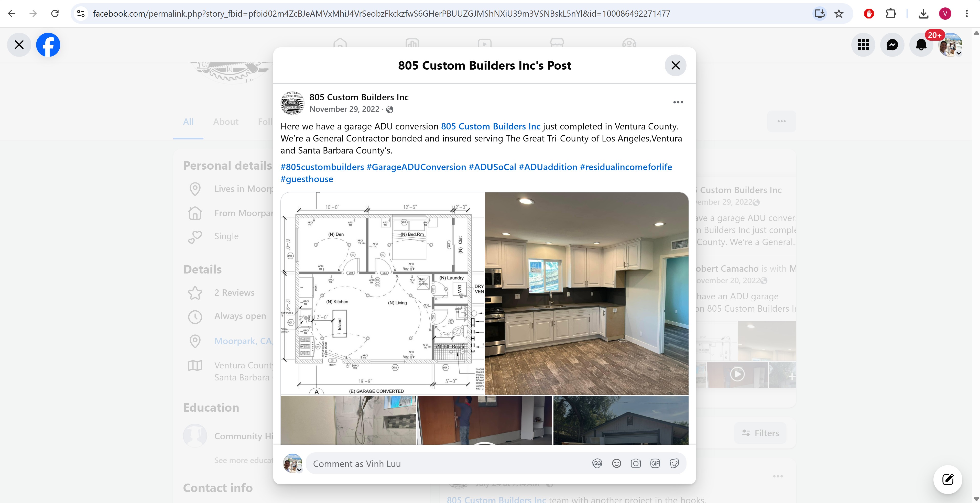Click the Facebook logo

point(48,45)
